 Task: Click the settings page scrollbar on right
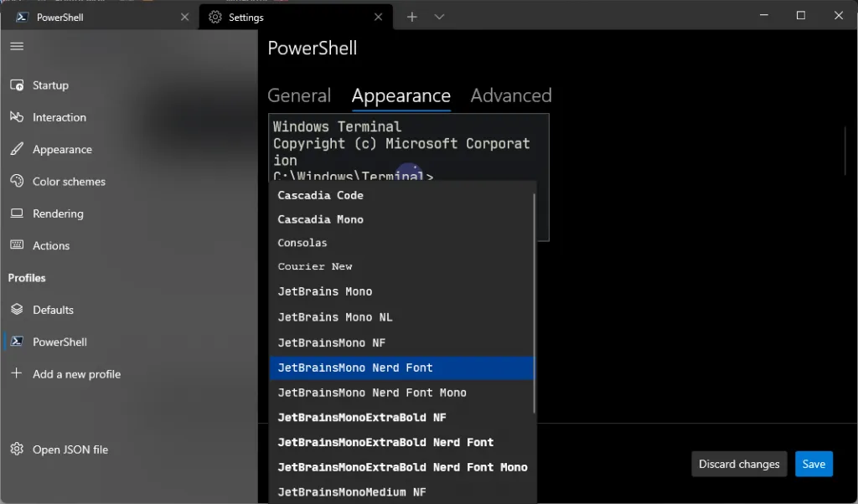[845, 151]
